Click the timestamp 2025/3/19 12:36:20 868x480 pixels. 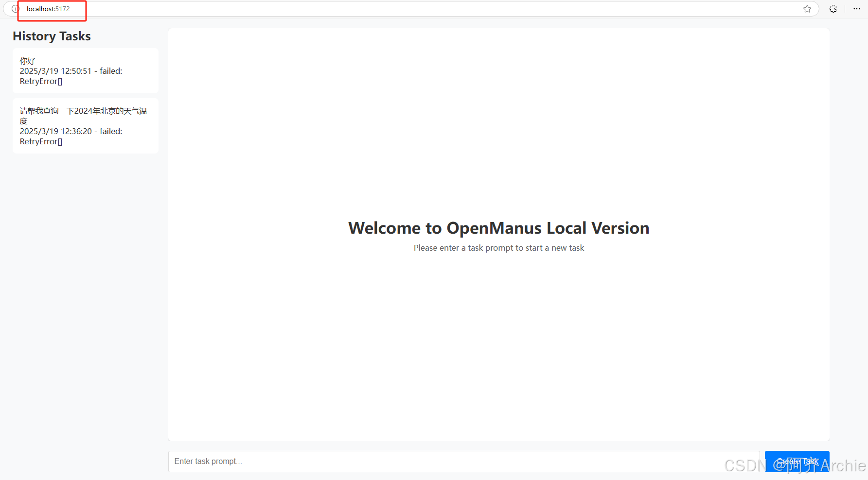click(x=55, y=131)
